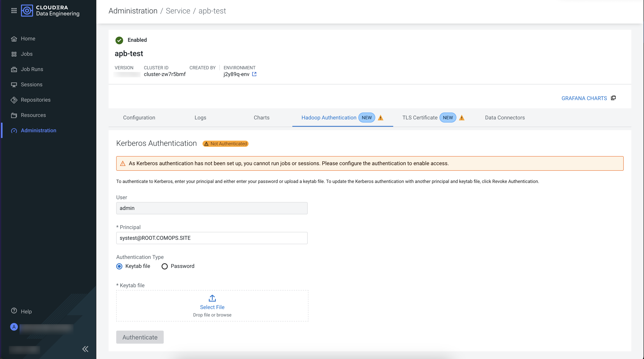Viewport: 644px width, 359px height.
Task: Collapse the sidebar with double chevron
Action: pyautogui.click(x=85, y=349)
